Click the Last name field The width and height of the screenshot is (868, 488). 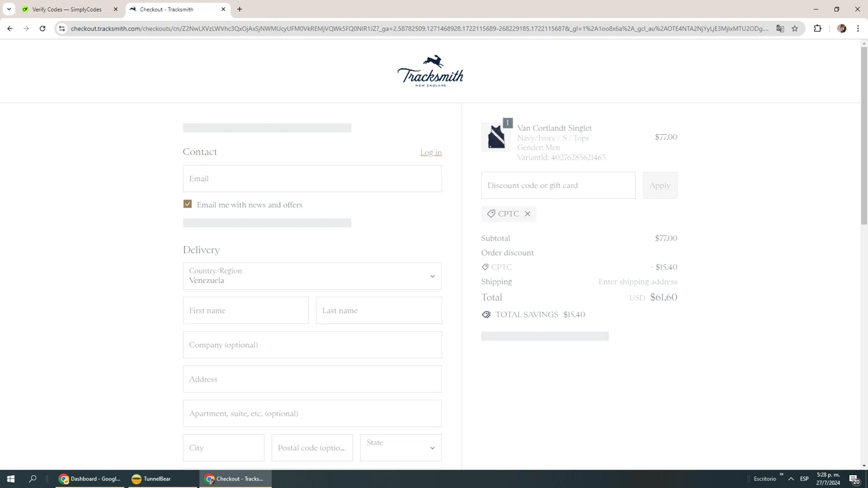[379, 310]
